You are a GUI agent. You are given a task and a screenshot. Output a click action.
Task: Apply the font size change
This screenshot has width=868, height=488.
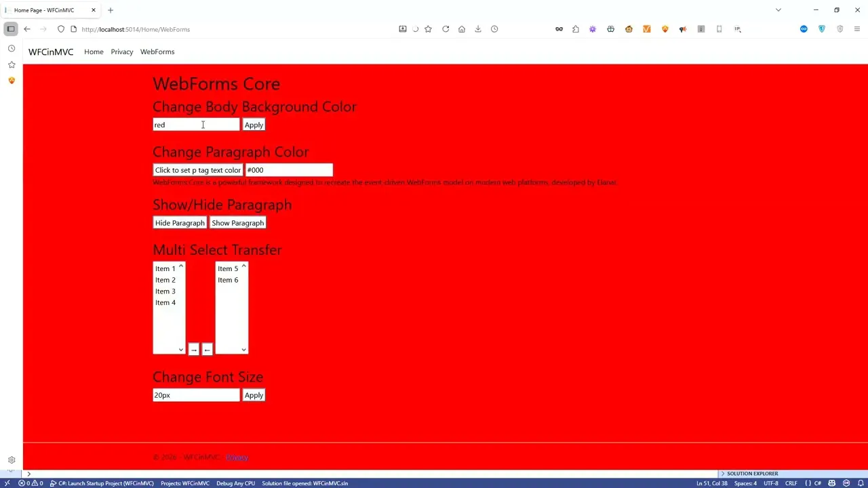point(254,395)
